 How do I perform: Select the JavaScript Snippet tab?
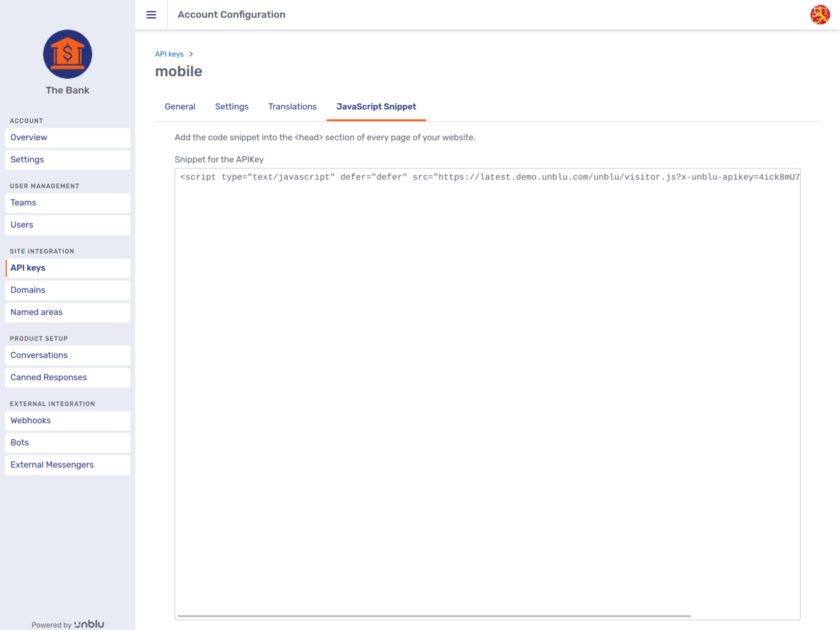(x=376, y=106)
